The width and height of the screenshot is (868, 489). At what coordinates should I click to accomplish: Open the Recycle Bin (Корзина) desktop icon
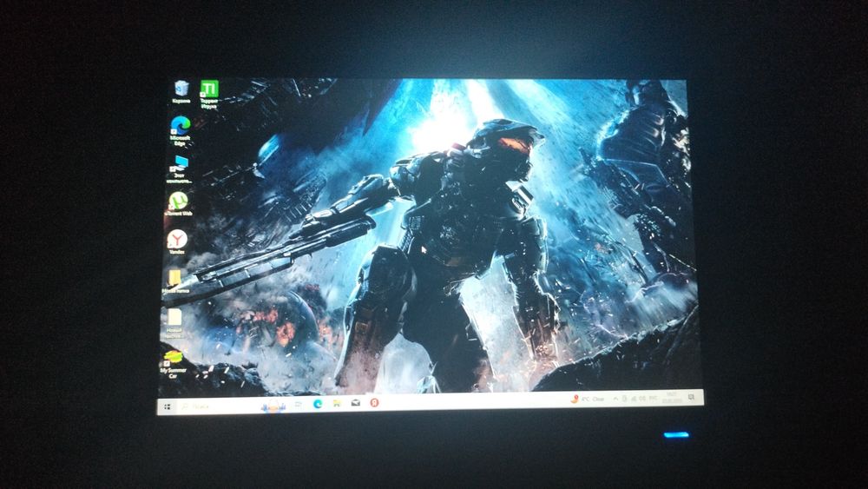click(x=181, y=92)
